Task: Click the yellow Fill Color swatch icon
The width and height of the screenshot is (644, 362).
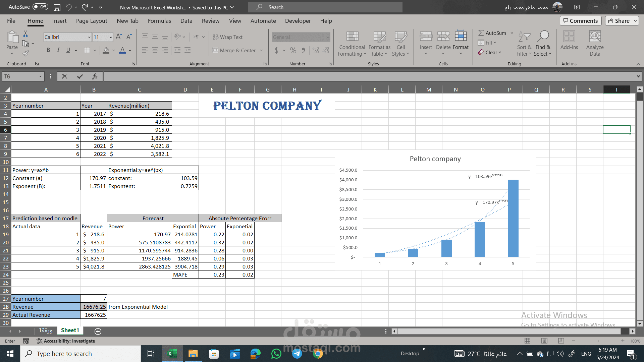Action: tap(106, 50)
